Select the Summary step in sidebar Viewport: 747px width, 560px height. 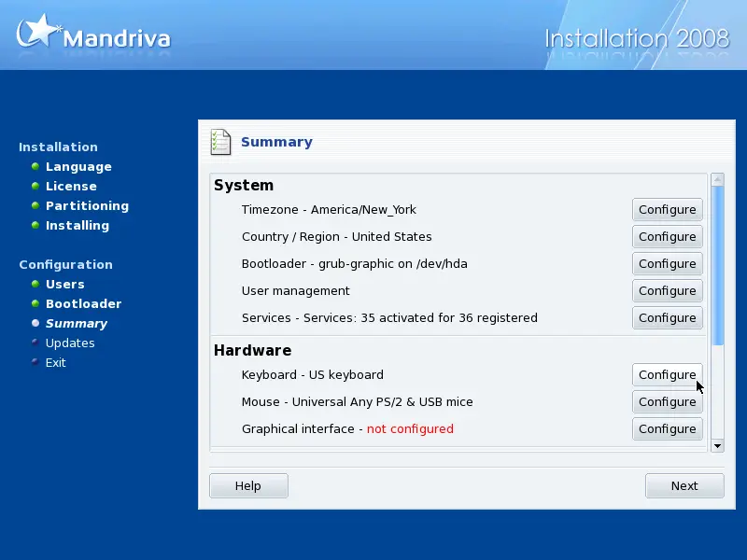[x=77, y=323]
